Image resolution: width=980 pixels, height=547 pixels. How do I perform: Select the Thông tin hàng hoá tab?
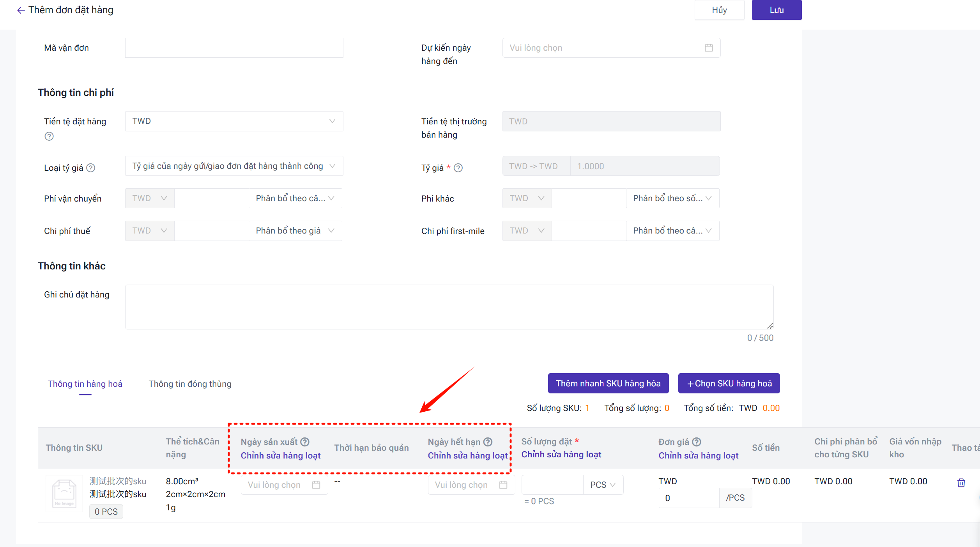[85, 384]
